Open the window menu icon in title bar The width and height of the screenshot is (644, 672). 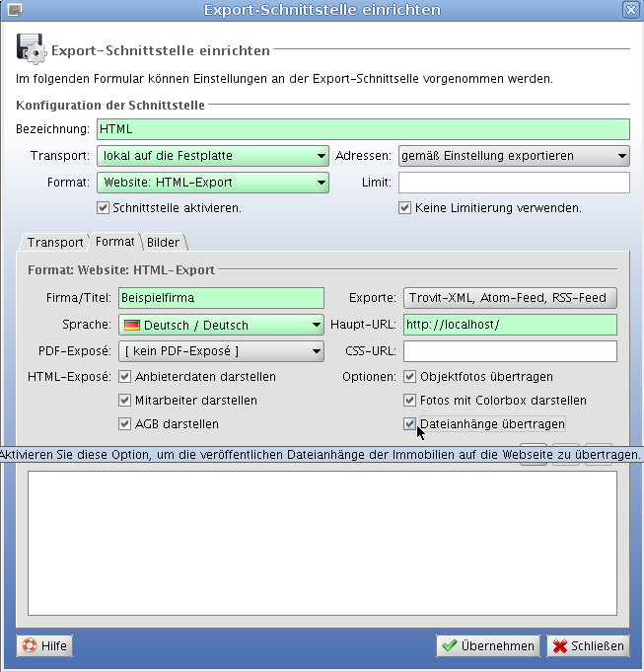click(11, 10)
